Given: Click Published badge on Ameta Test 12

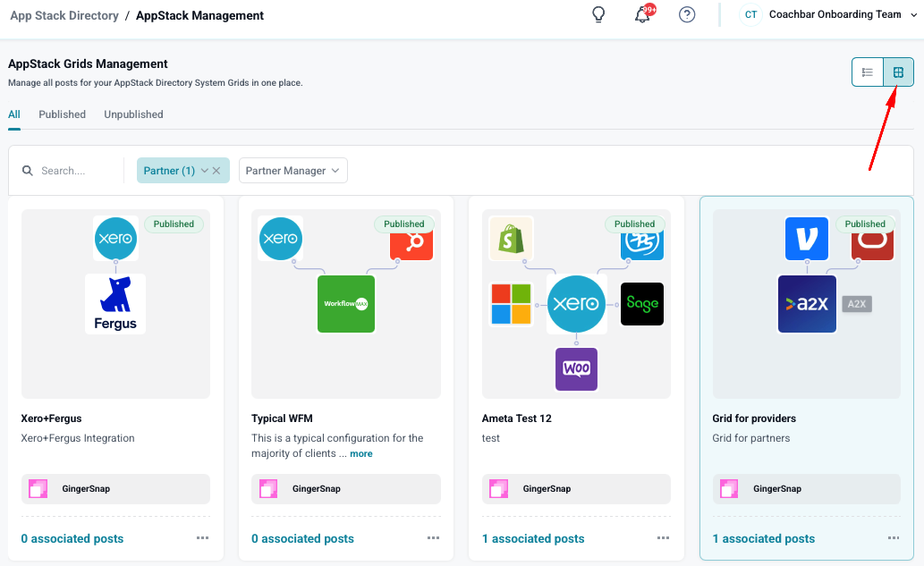Looking at the screenshot, I should [x=635, y=224].
